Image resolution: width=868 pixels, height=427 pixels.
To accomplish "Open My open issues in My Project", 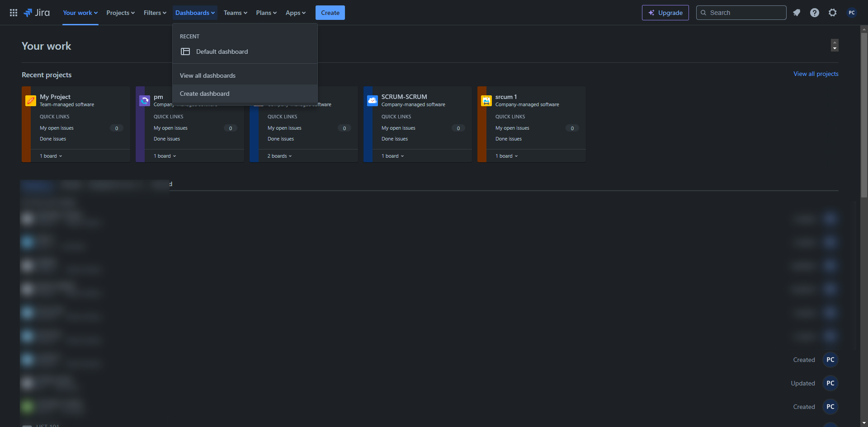I will click(x=57, y=128).
